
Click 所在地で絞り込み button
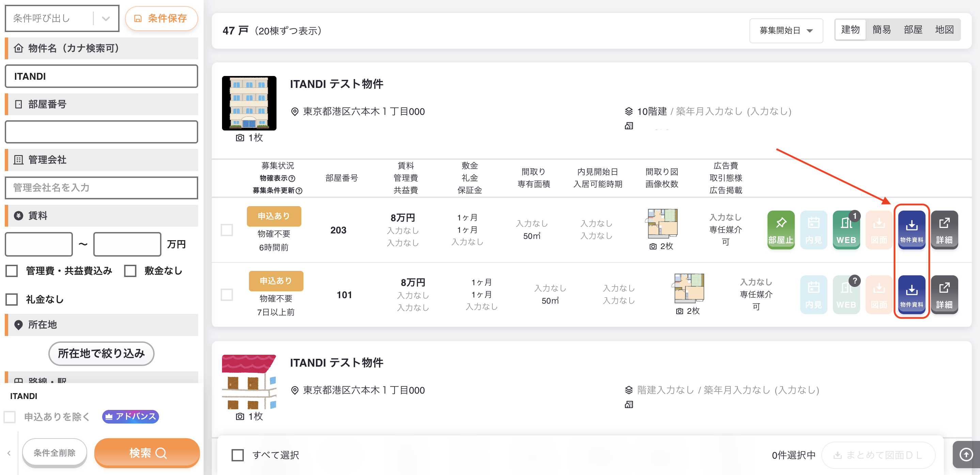101,353
